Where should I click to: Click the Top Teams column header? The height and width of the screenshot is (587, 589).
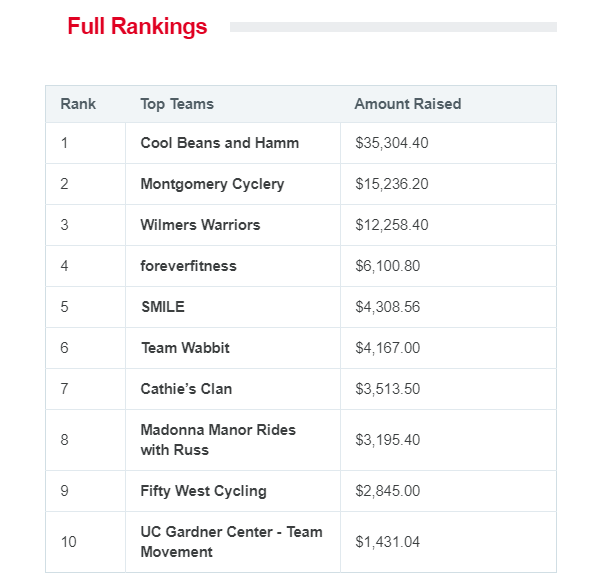tap(177, 104)
